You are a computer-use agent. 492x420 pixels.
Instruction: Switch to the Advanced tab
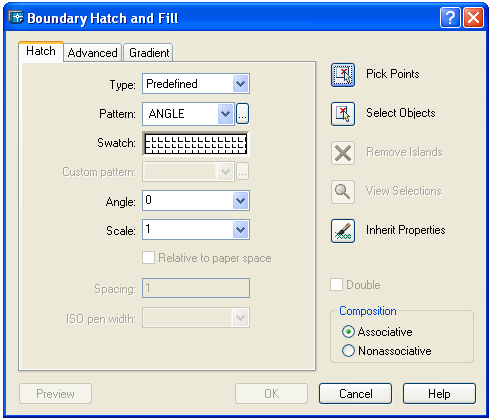point(92,53)
